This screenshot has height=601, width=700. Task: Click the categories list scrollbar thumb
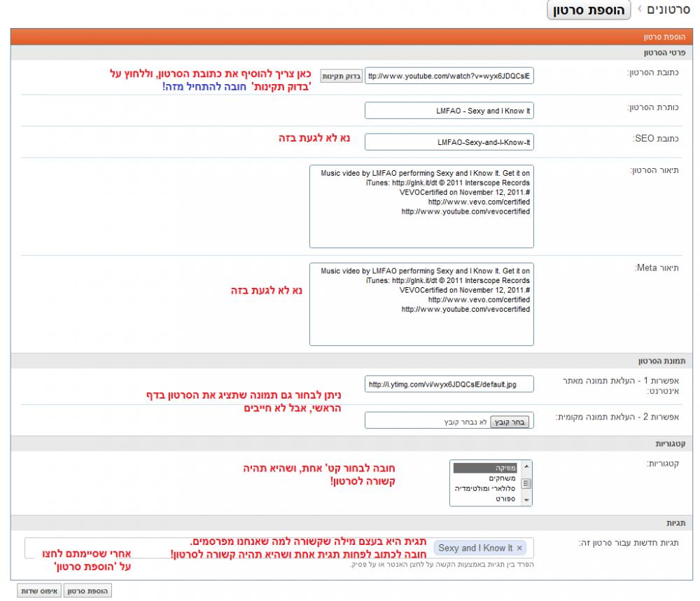[527, 483]
